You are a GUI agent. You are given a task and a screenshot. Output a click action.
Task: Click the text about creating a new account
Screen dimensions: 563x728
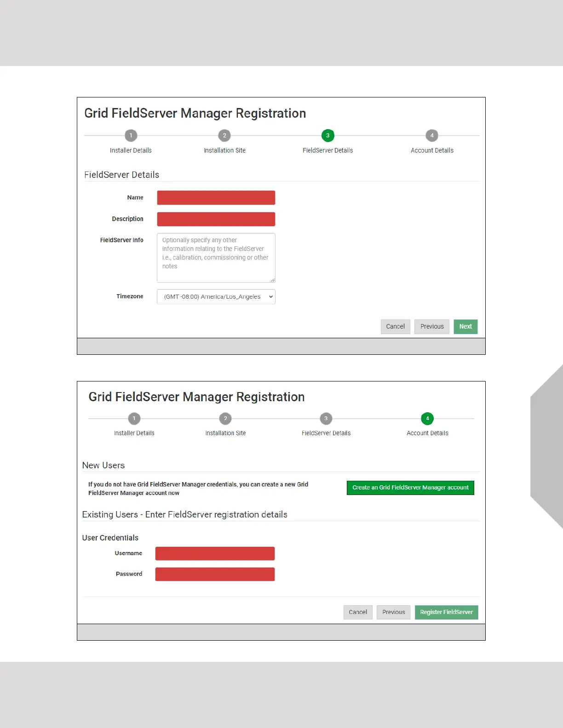coord(198,489)
